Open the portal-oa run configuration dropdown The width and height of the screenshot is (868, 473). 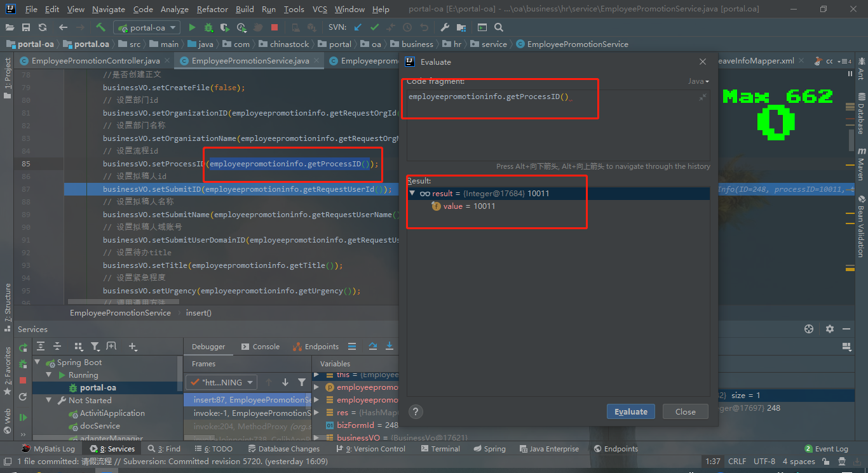click(147, 27)
